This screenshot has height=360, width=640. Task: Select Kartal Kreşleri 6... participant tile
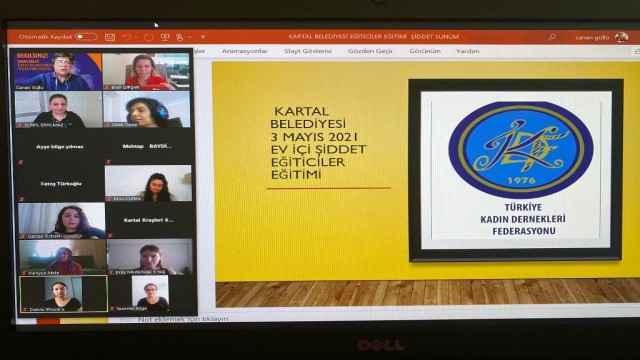pyautogui.click(x=149, y=220)
